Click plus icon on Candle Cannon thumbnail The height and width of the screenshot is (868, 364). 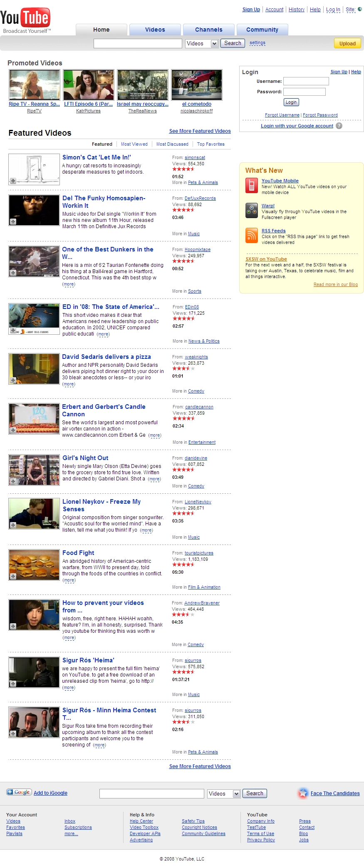click(x=13, y=430)
